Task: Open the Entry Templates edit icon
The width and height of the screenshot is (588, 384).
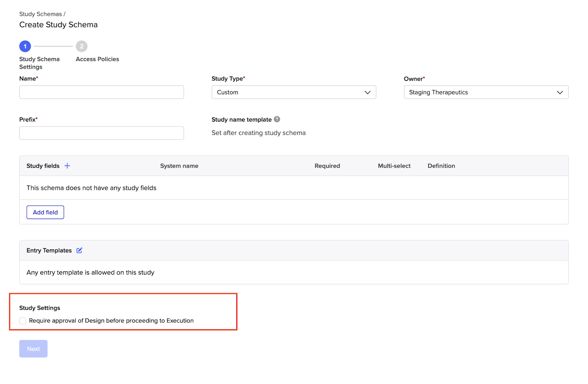Action: point(79,250)
